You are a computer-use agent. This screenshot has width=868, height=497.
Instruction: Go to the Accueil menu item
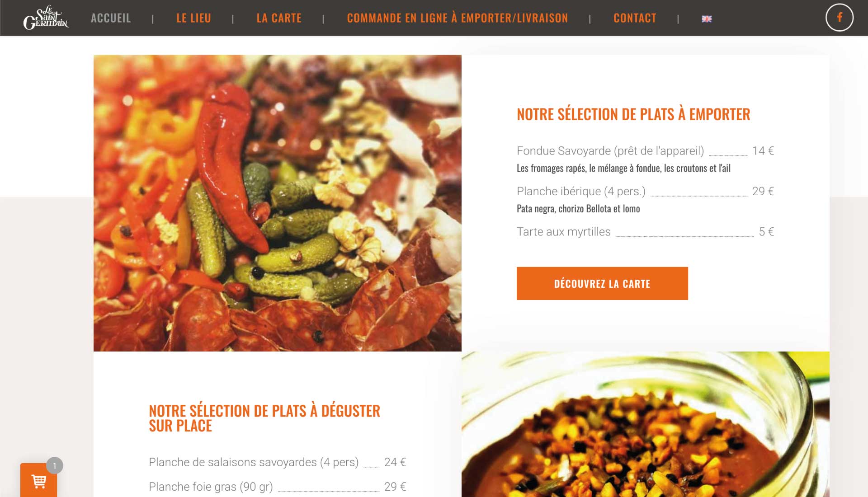(x=111, y=18)
